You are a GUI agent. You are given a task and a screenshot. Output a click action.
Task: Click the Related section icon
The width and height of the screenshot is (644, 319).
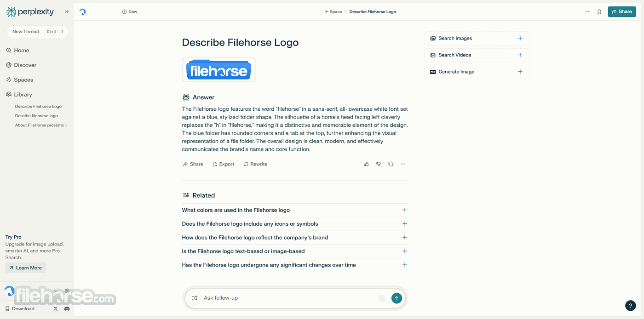pos(186,195)
